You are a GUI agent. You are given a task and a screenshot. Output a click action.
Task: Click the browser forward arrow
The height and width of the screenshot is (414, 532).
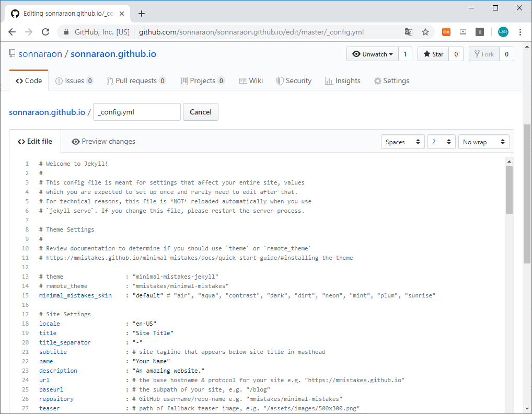29,32
